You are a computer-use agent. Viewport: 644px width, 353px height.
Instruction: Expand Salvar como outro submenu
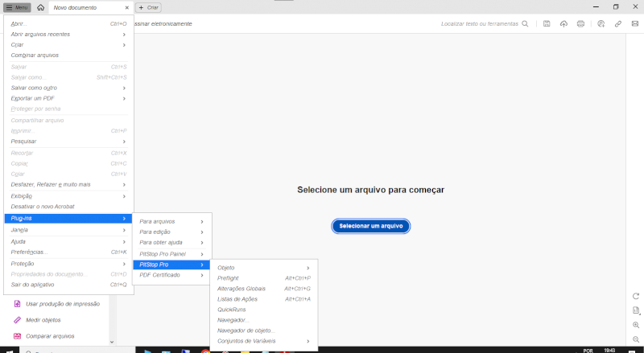click(68, 88)
